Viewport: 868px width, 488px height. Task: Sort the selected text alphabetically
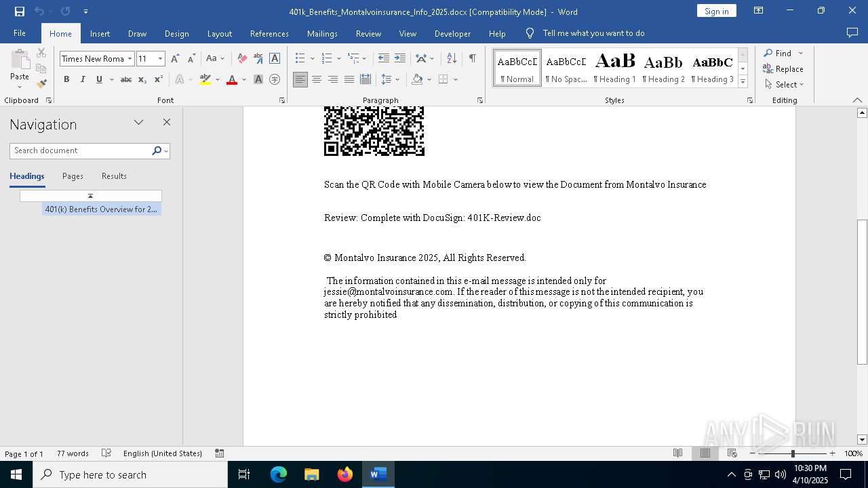pyautogui.click(x=452, y=59)
